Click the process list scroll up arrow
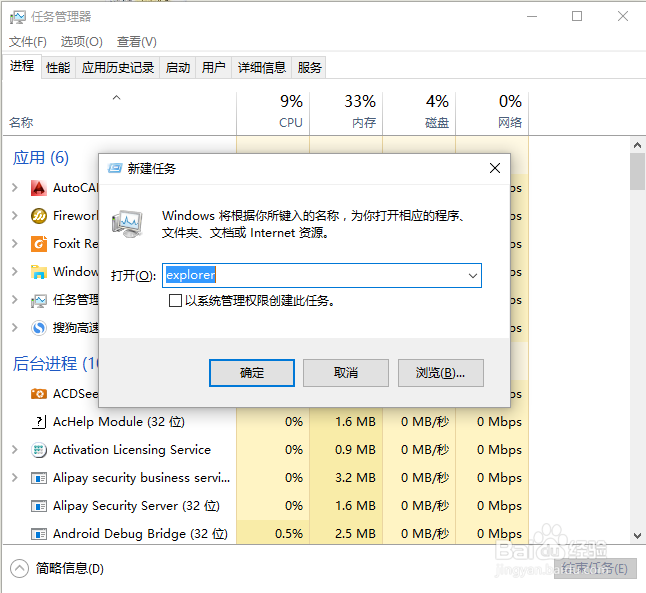The height and width of the screenshot is (593, 646). 637,145
